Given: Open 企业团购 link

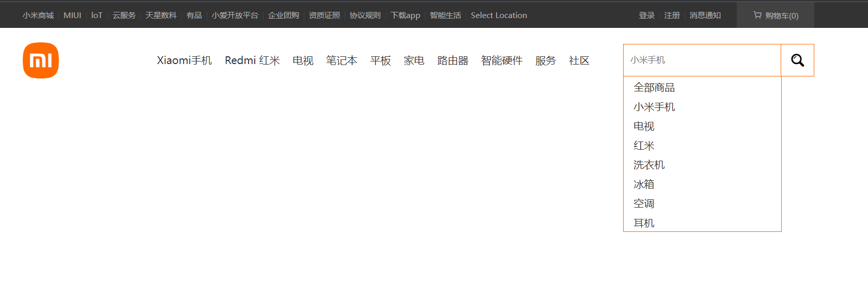Looking at the screenshot, I should click(284, 15).
